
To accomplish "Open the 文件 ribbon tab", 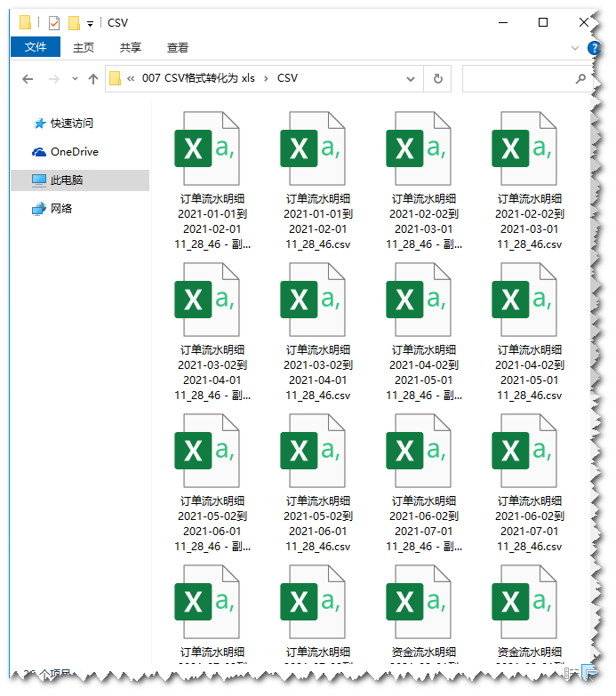I will [36, 47].
